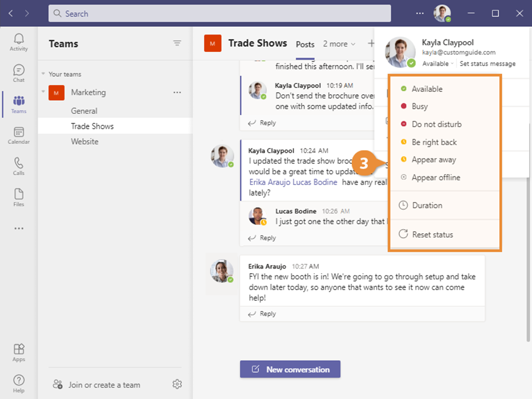Reply to Erika Araujo's post
532x399 pixels.
[x=262, y=314]
